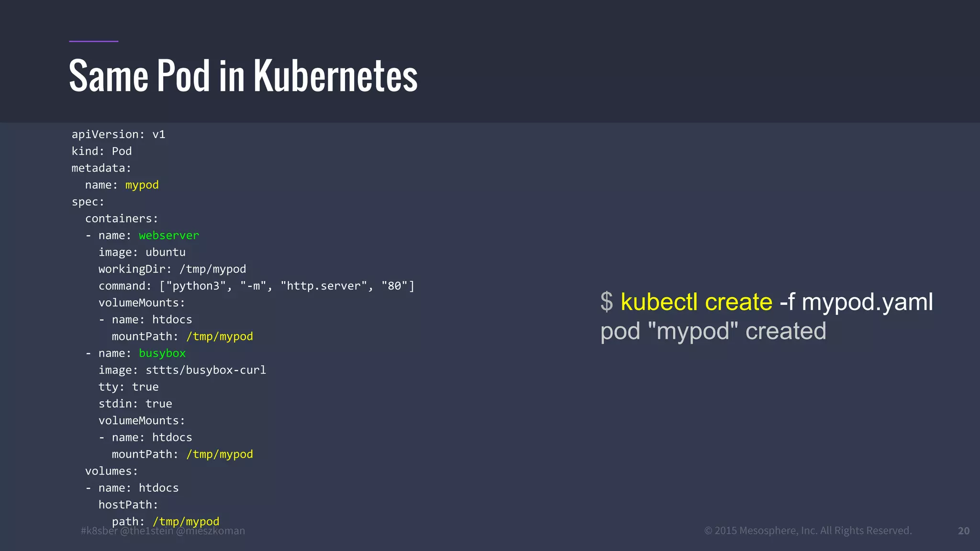
Task: Click the stdin: true line
Action: (135, 404)
